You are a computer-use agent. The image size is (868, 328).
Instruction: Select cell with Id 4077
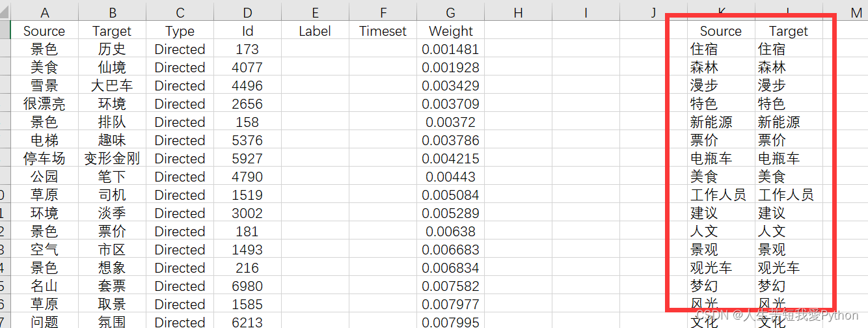tap(247, 67)
